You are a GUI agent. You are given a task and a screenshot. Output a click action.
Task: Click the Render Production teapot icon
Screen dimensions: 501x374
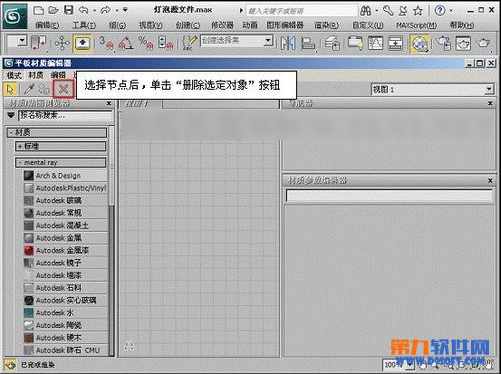[484, 43]
